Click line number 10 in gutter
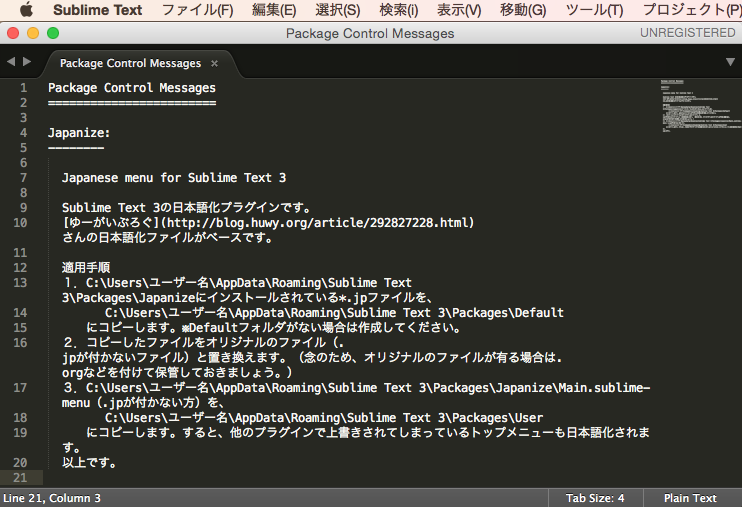Image resolution: width=742 pixels, height=507 pixels. tap(20, 223)
